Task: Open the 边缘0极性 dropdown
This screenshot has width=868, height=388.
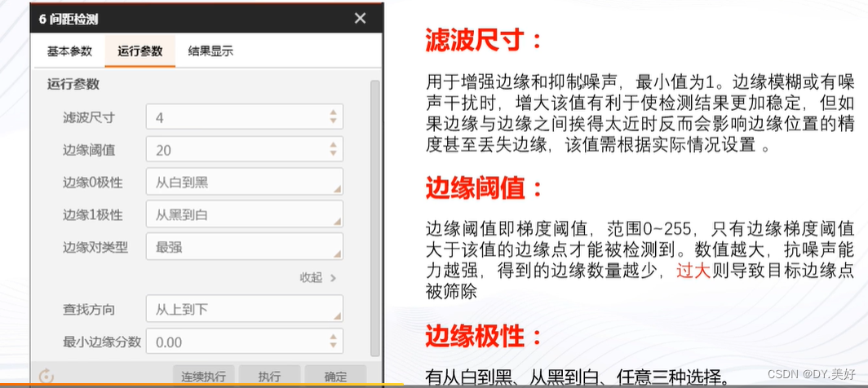Action: pos(245,182)
